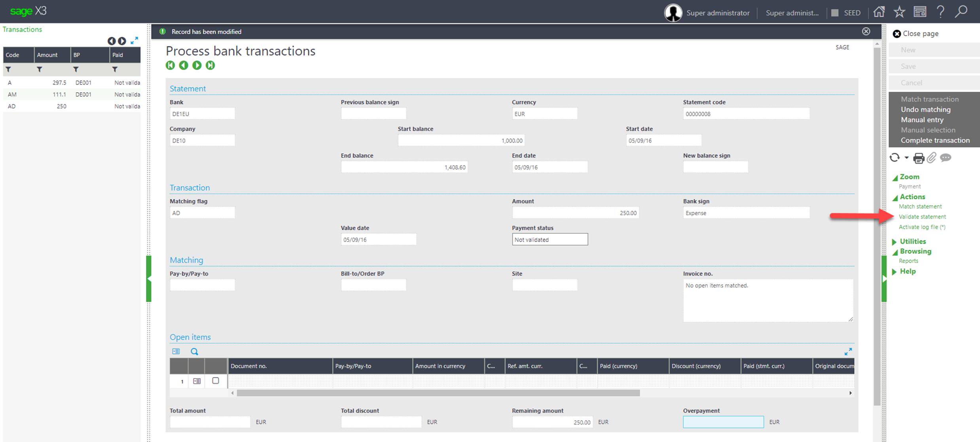
Task: Select Match statement from Actions
Action: 920,206
